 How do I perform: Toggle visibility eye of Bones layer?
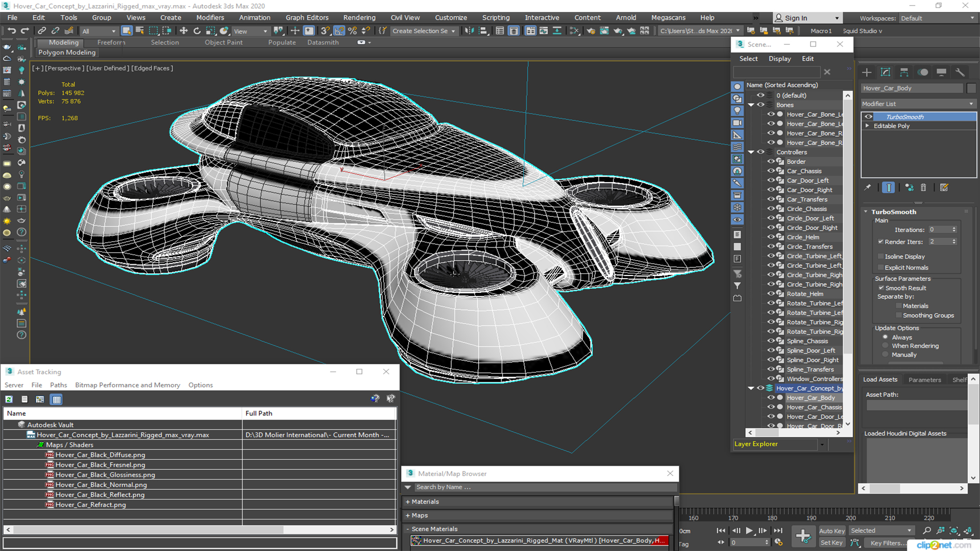click(761, 105)
